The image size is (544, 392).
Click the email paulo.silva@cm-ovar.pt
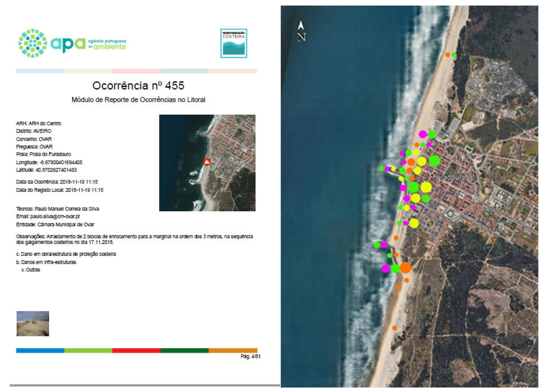click(55, 216)
